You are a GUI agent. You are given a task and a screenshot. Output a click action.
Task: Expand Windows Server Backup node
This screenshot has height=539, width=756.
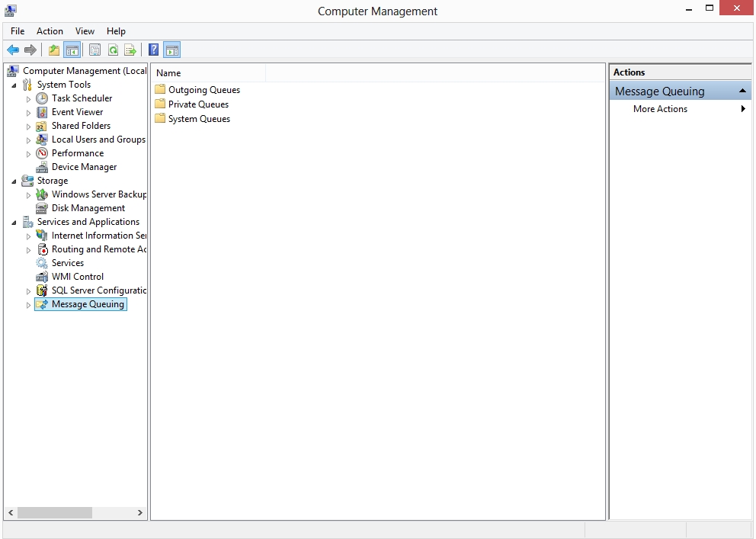pos(28,195)
